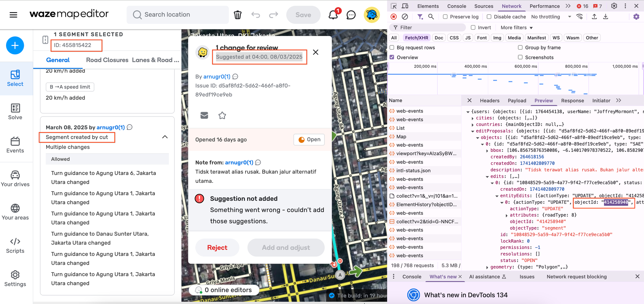
Task: Click the undo arrow icon
Action: tap(256, 15)
